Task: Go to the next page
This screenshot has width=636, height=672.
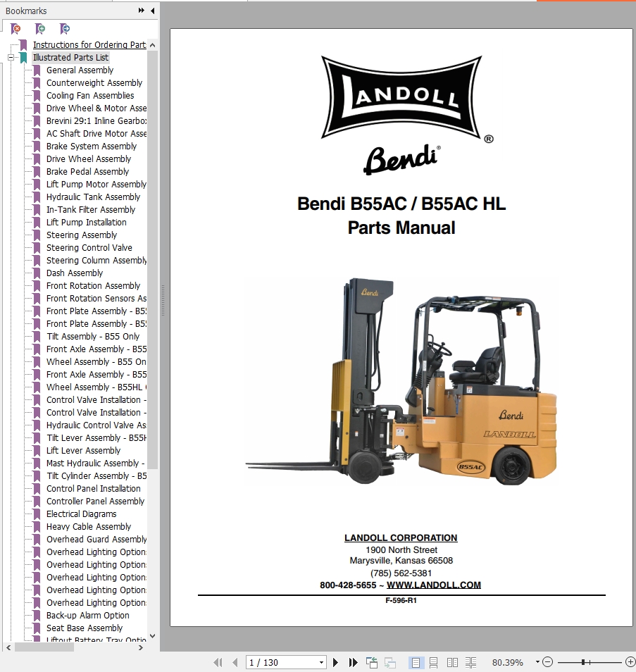Action: point(335,663)
